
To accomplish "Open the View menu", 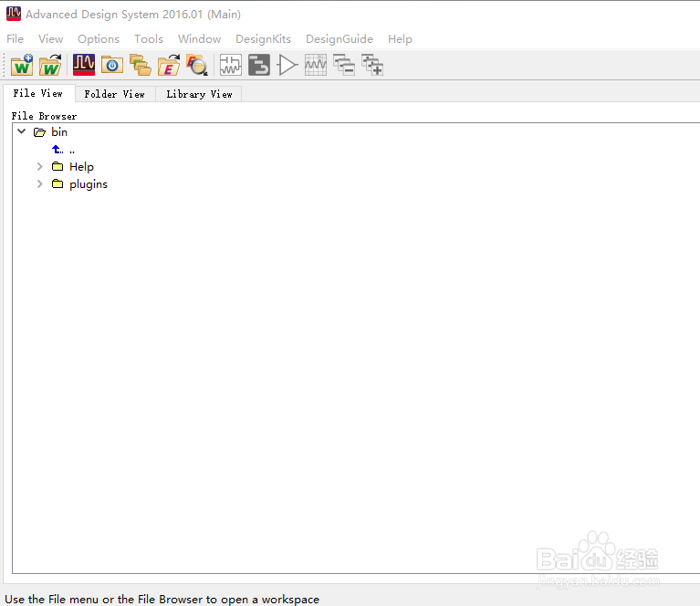I will 50,39.
